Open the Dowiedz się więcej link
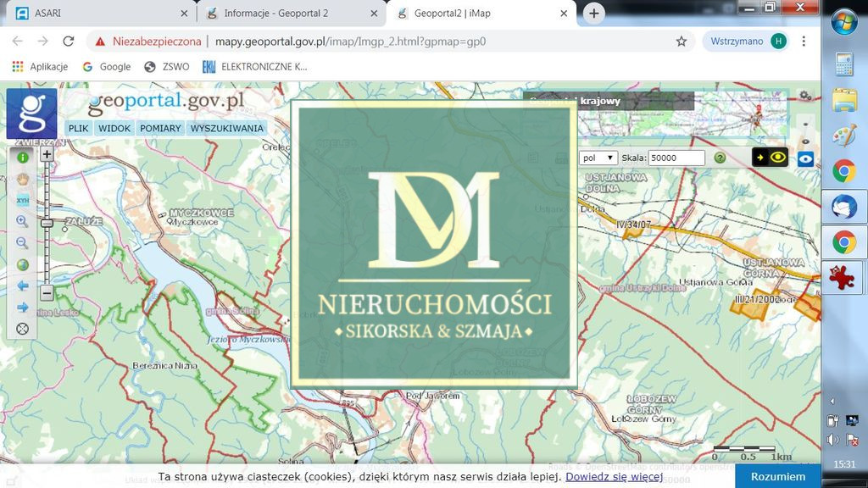This screenshot has width=868, height=488. [x=614, y=476]
